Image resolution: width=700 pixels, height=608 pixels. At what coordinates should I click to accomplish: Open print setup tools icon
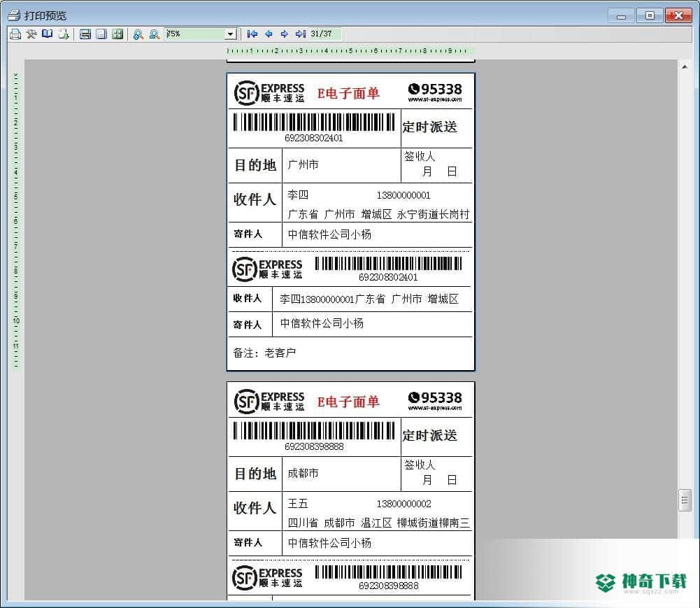pos(31,34)
